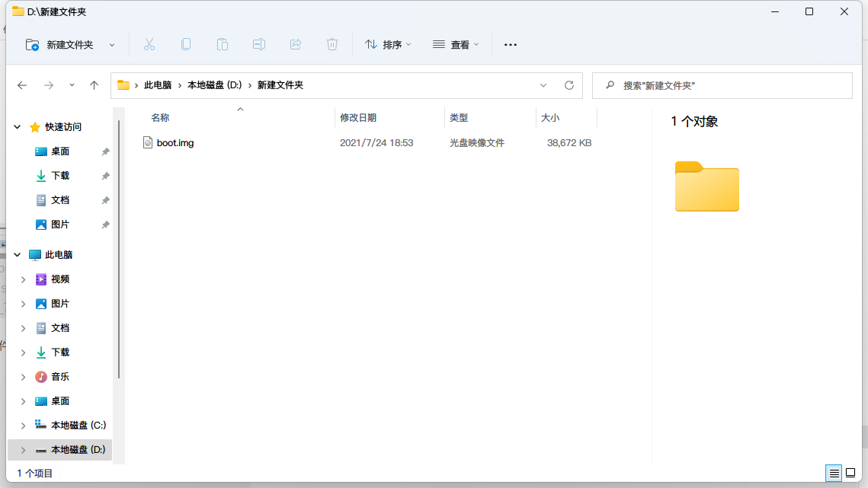The height and width of the screenshot is (488, 868).
Task: Click the 38,672 KB size cell
Action: pos(569,143)
